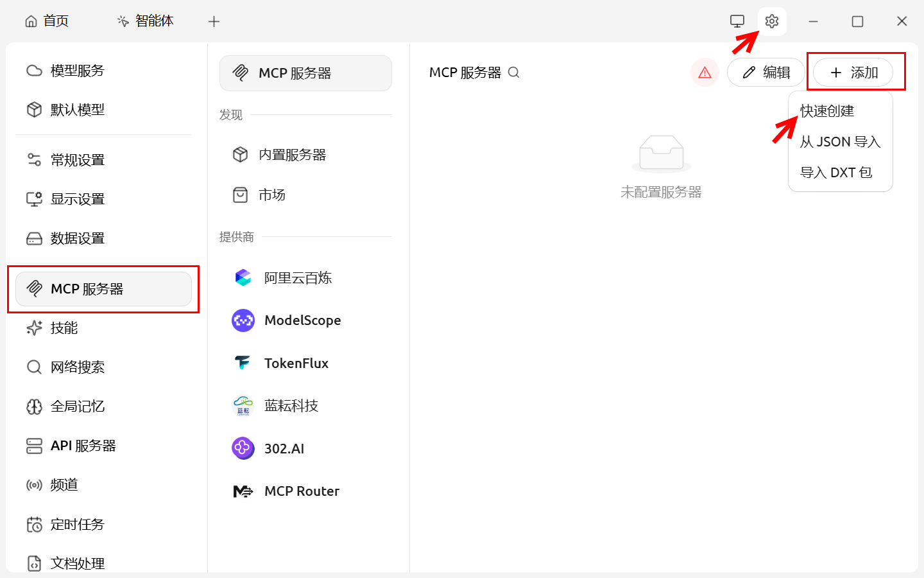Open the TokenFlux provider

pos(296,363)
